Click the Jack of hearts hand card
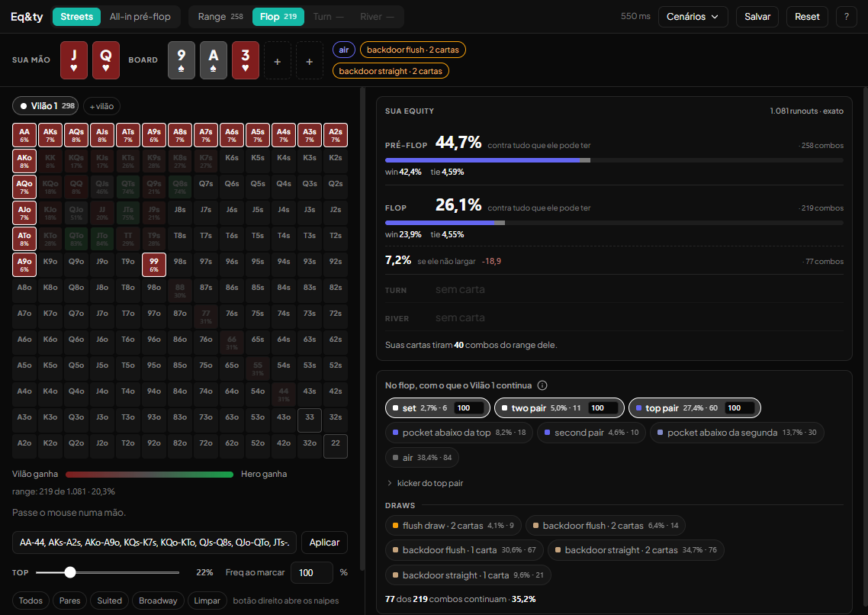Image resolution: width=868 pixels, height=615 pixels. (x=74, y=60)
